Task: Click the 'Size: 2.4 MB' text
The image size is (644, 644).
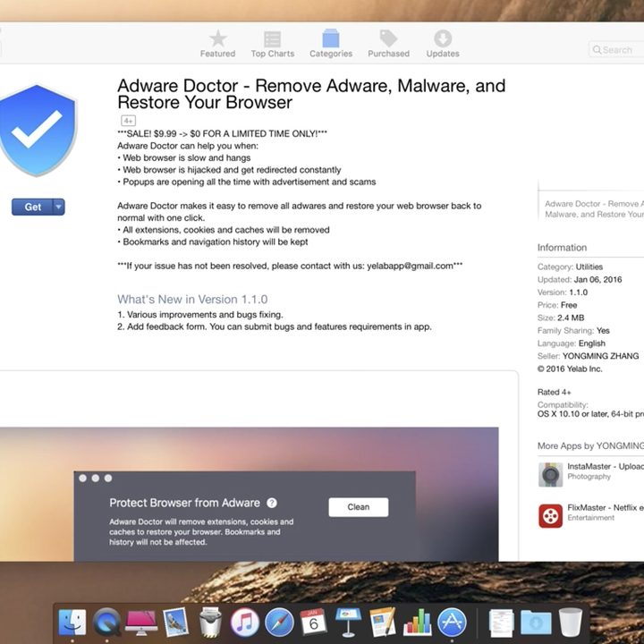Action: click(x=561, y=318)
